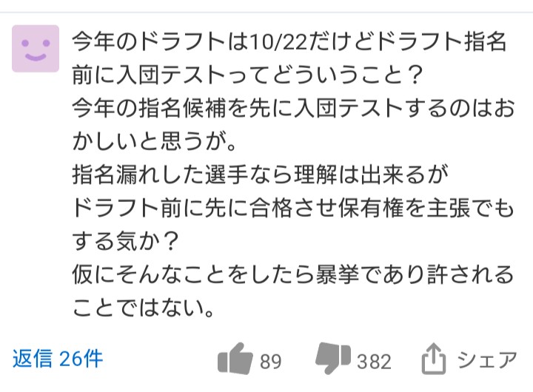The height and width of the screenshot is (392, 533).
Task: Click the シェア text label
Action: [486, 360]
